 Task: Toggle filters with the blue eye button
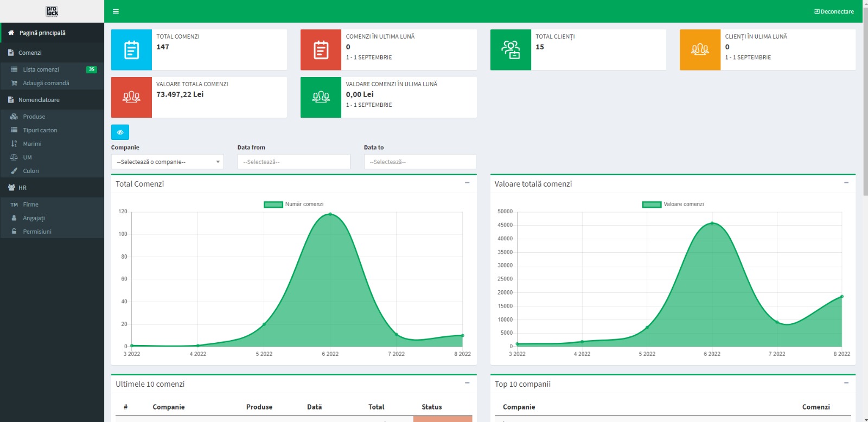coord(120,132)
